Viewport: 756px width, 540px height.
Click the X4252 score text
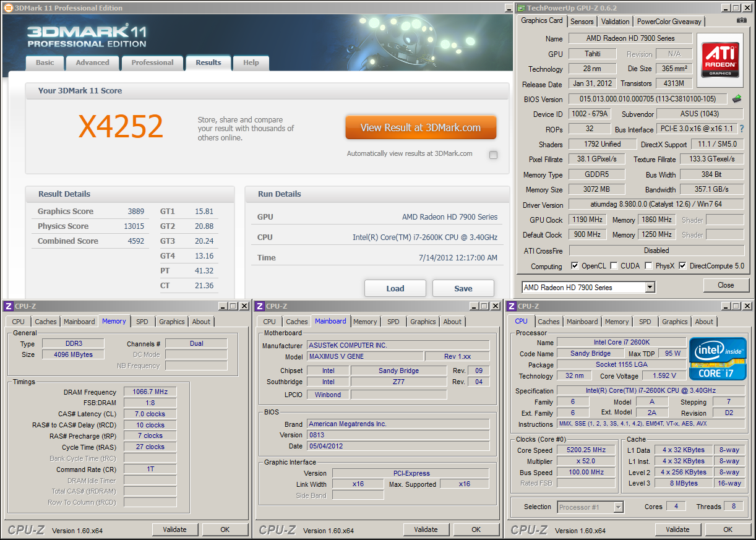coord(121,126)
